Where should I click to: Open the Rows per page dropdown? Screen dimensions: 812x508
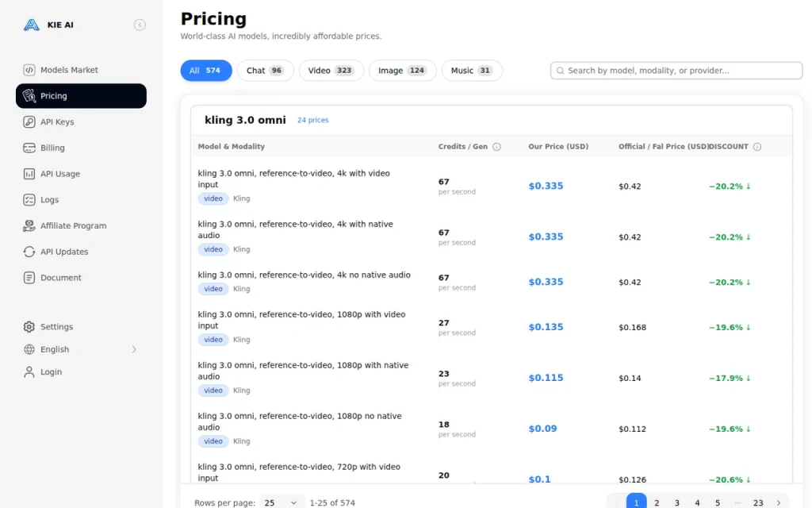point(282,502)
